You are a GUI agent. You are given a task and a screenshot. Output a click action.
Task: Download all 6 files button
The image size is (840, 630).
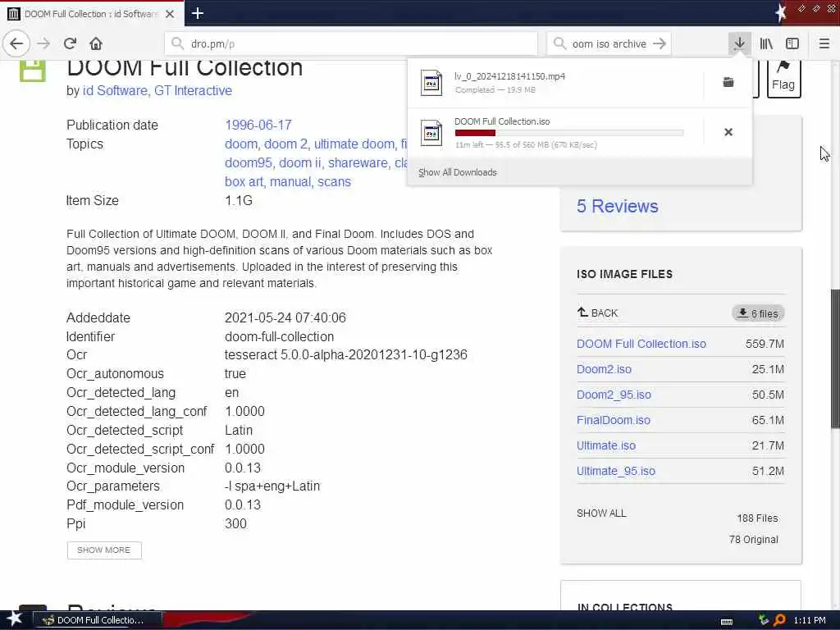(x=758, y=313)
